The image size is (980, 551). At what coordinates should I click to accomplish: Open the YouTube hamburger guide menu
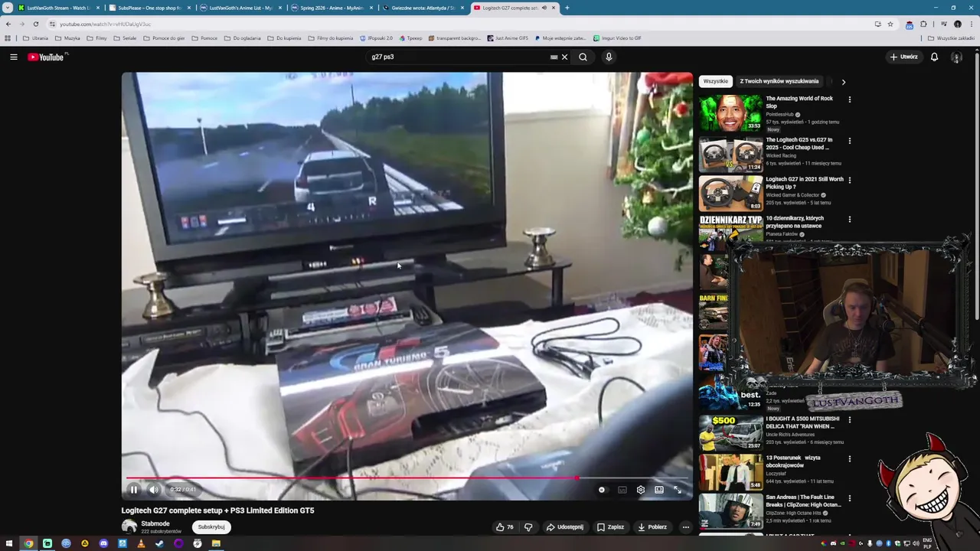point(13,57)
